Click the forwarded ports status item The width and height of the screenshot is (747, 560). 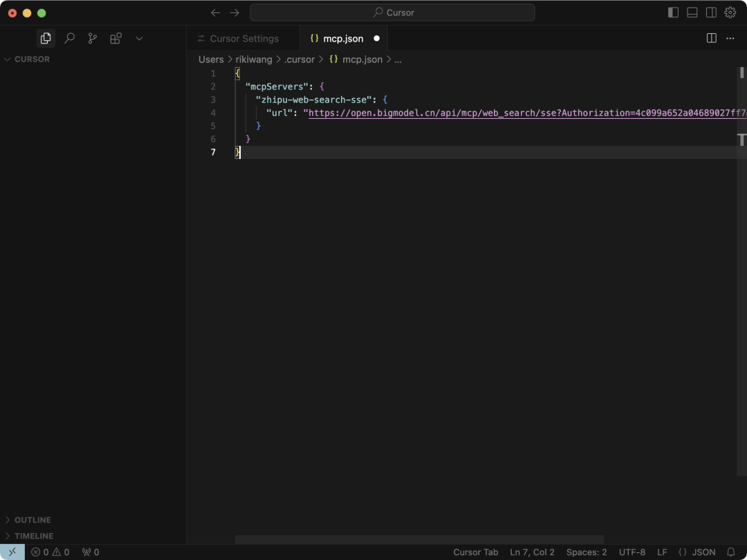(x=91, y=552)
